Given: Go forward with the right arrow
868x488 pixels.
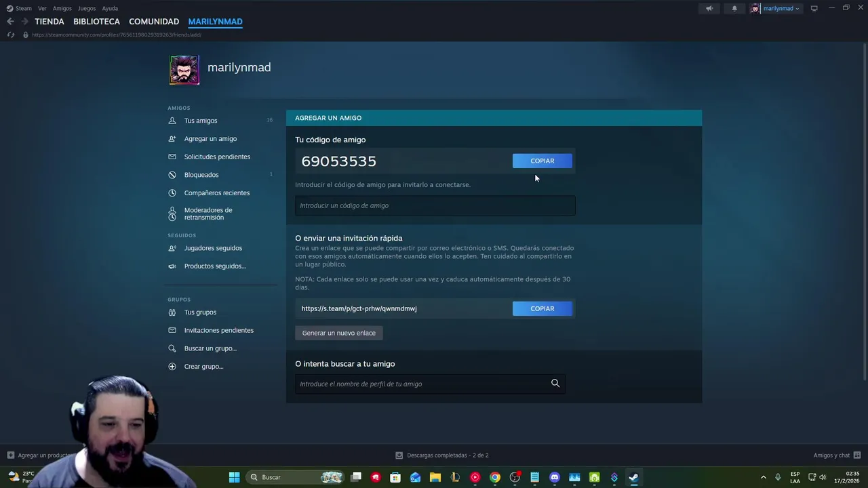Looking at the screenshot, I should pyautogui.click(x=24, y=22).
